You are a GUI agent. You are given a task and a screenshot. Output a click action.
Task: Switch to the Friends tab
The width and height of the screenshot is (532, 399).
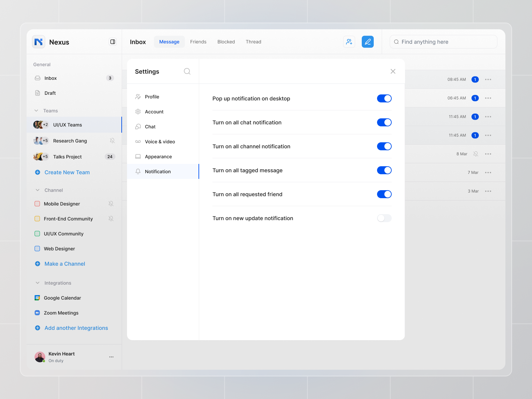pos(198,42)
